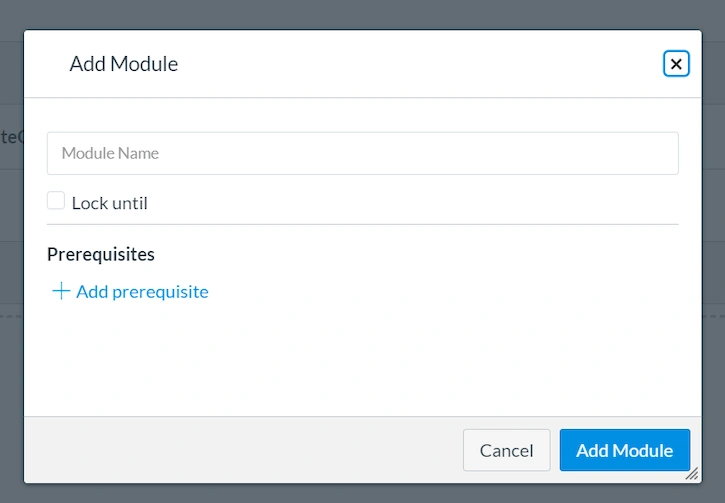Click the Module Name placeholder text
Screen dimensions: 725x503
pos(110,153)
